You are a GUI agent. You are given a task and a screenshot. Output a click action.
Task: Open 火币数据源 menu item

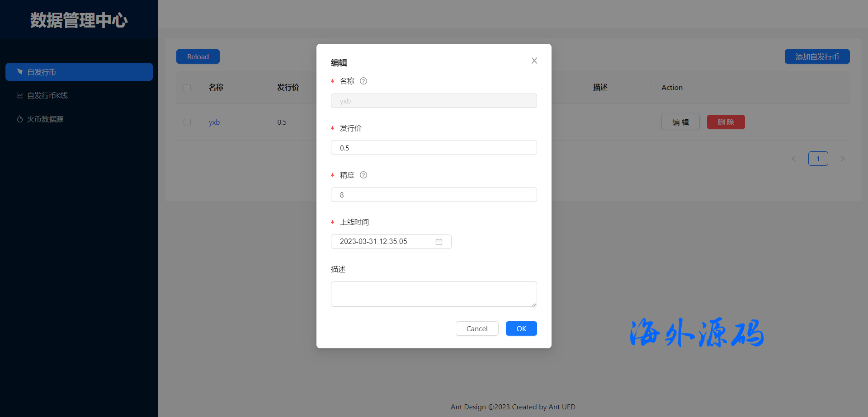45,119
